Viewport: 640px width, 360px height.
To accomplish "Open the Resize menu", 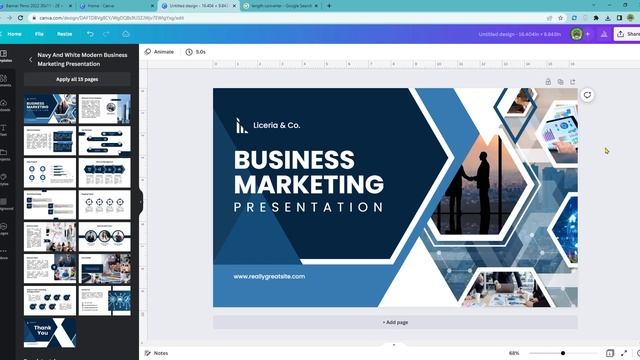I will (64, 34).
